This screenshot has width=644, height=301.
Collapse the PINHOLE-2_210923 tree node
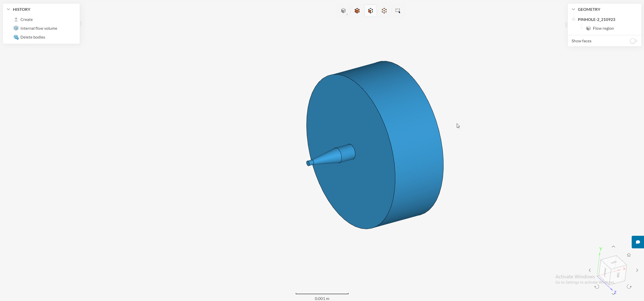coord(574,19)
